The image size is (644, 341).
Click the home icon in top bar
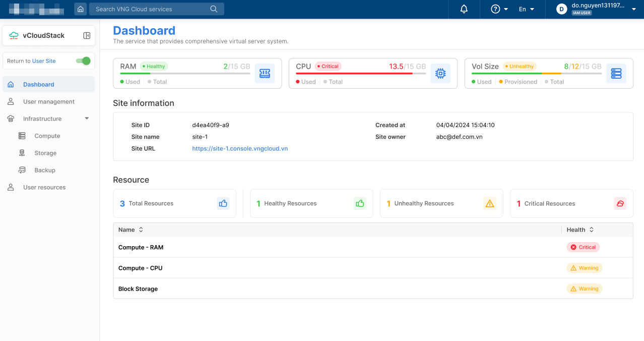[x=80, y=9]
